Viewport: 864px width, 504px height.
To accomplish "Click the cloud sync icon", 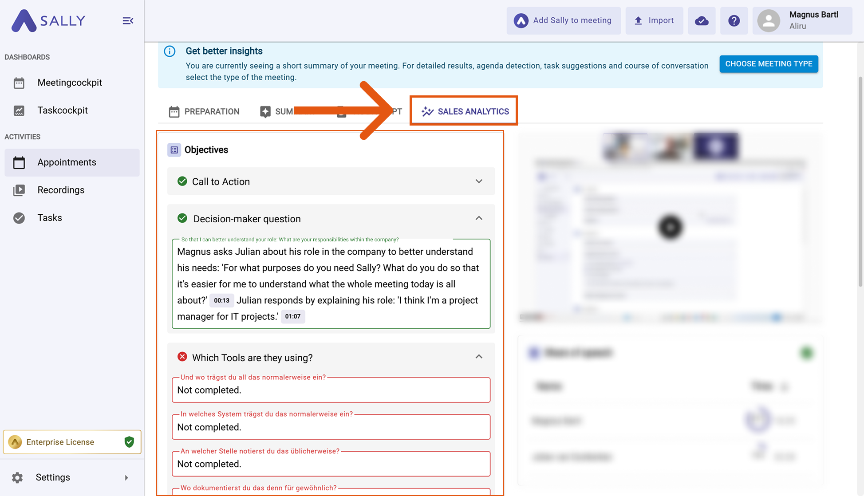I will (x=702, y=20).
